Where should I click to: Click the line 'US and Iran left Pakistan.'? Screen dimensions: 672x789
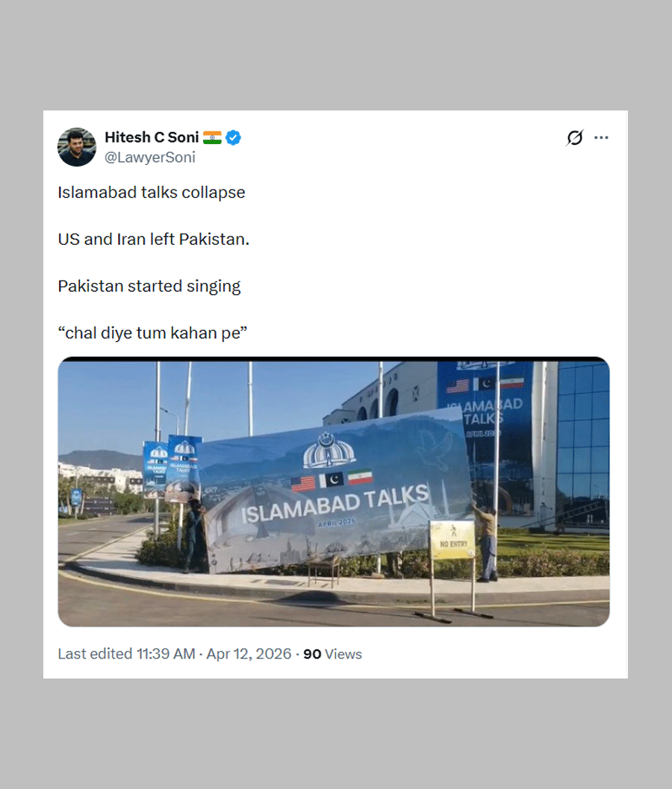click(154, 239)
